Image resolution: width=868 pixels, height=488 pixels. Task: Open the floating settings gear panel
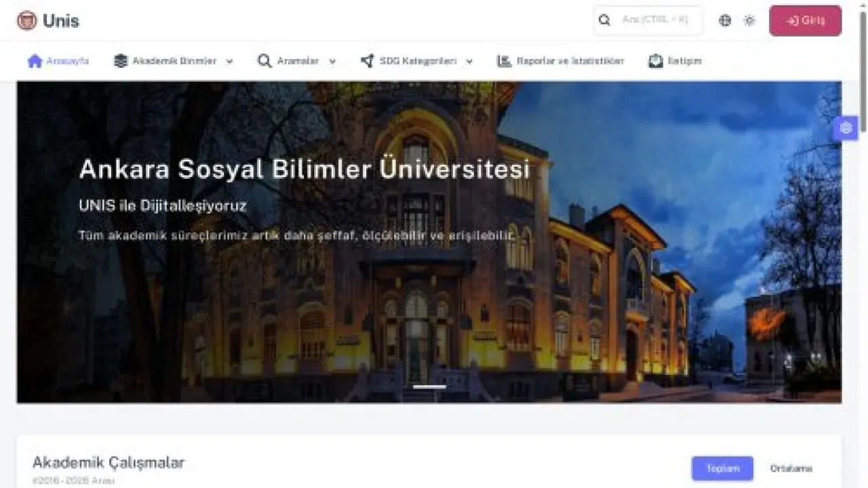tap(846, 128)
